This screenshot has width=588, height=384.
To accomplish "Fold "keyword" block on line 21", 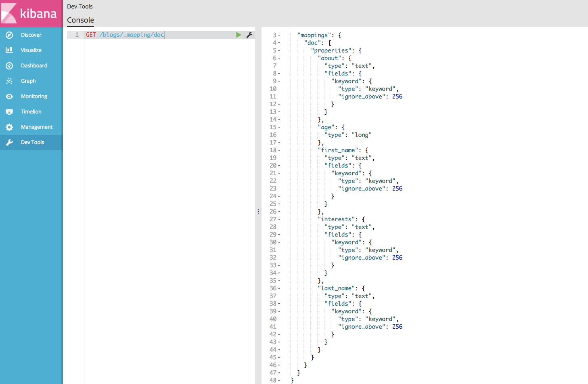I will coord(279,174).
